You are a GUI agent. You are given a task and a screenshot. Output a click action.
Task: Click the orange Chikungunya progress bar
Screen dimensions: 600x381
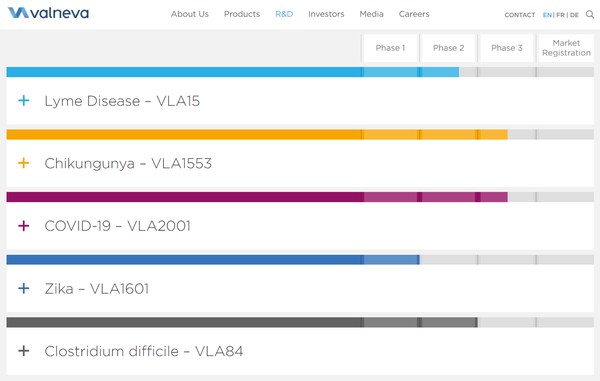pyautogui.click(x=257, y=135)
